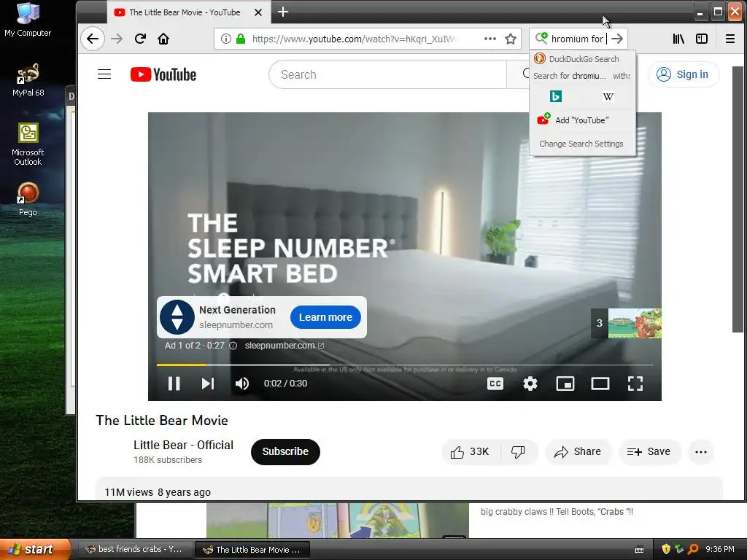
Task: Open the sleepnumber.com ad link
Action: 284,346
